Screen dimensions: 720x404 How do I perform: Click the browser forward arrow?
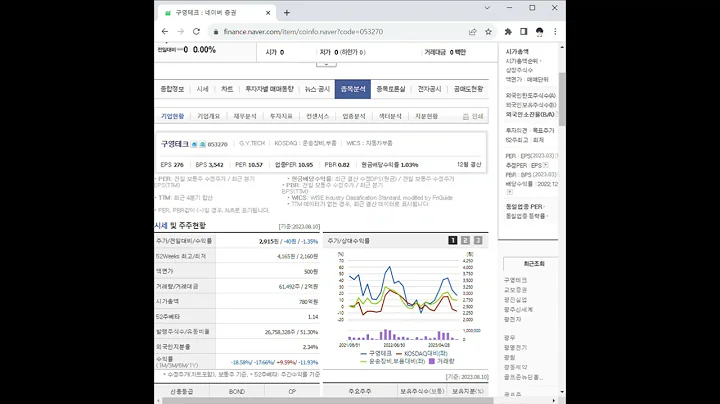pyautogui.click(x=180, y=32)
